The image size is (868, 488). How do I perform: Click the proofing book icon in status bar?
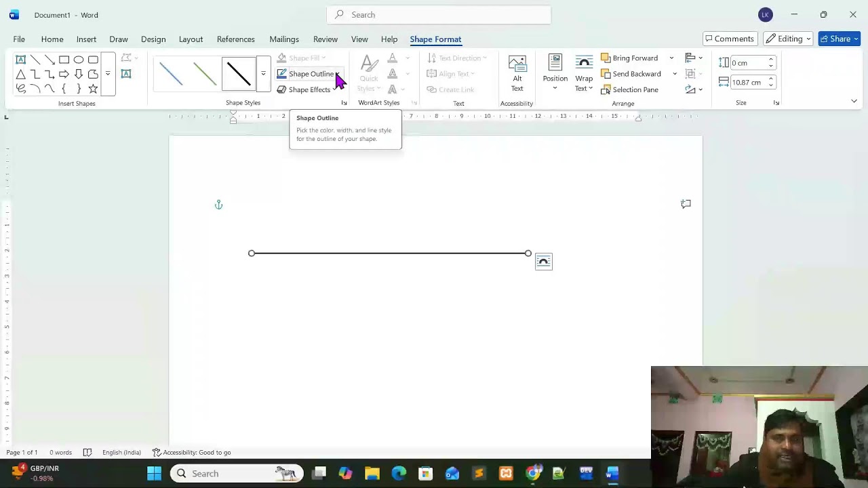[87, 452]
